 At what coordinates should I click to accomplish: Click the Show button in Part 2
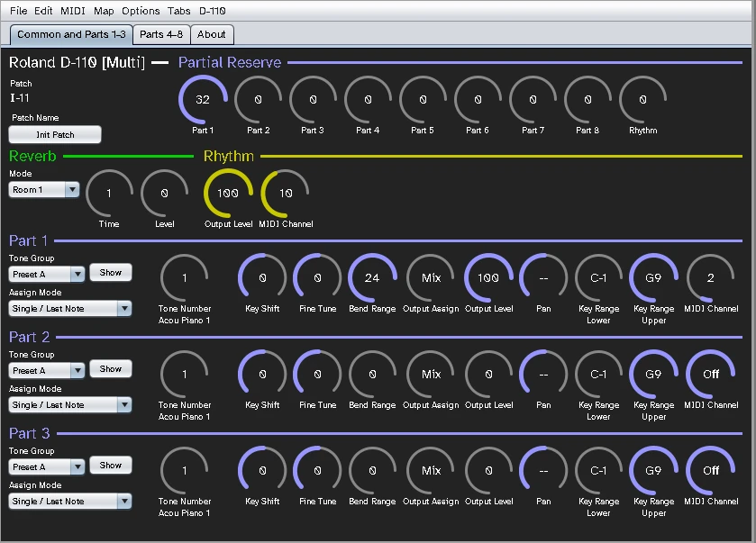click(x=111, y=369)
